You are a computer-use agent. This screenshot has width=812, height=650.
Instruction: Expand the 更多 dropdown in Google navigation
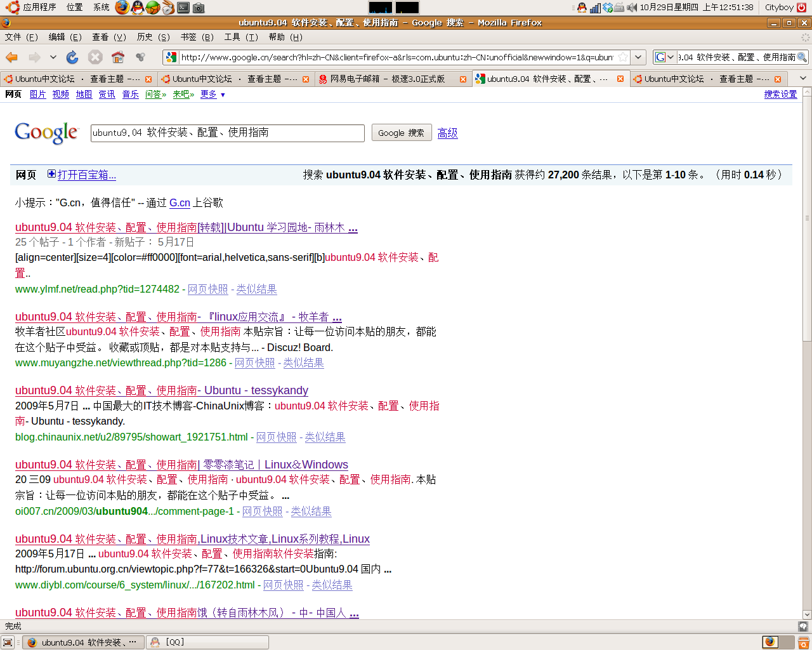pos(213,95)
